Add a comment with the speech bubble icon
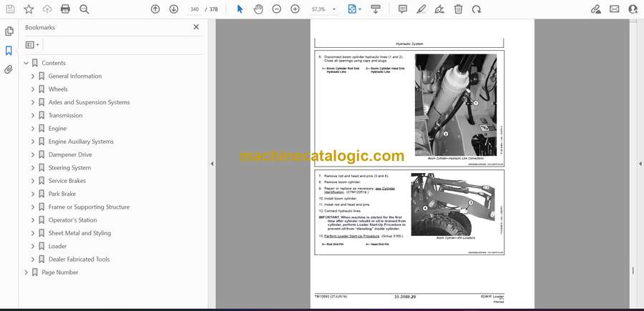The height and width of the screenshot is (311, 644). click(403, 9)
